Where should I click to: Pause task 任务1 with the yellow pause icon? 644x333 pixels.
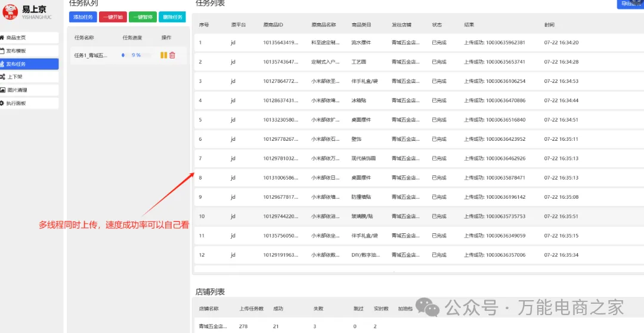coord(163,55)
